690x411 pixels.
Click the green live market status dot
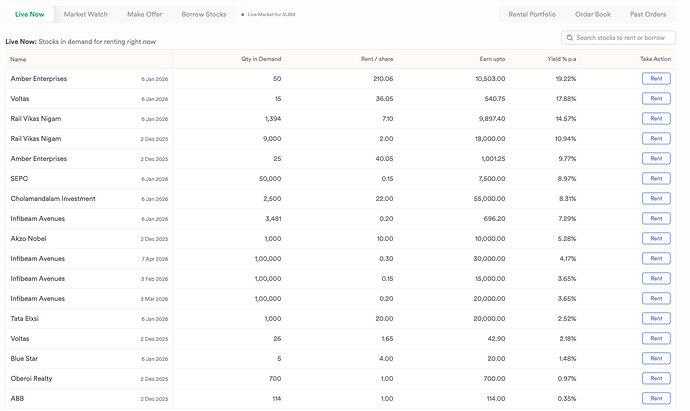[x=242, y=15]
